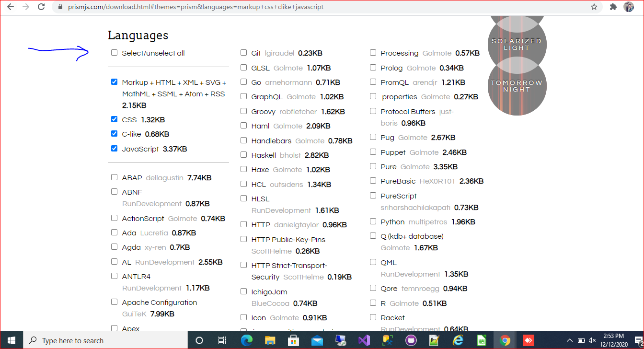Toggle the Select/unselect all checkbox

[114, 53]
